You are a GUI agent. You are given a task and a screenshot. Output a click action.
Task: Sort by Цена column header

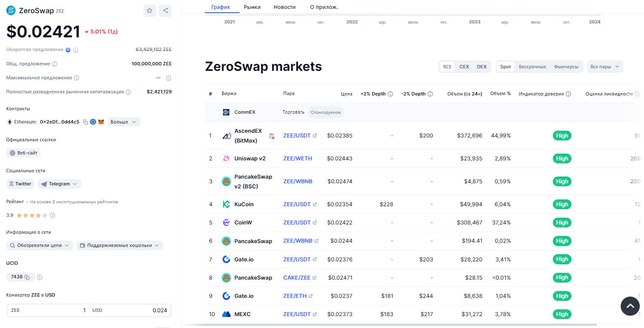tap(346, 94)
